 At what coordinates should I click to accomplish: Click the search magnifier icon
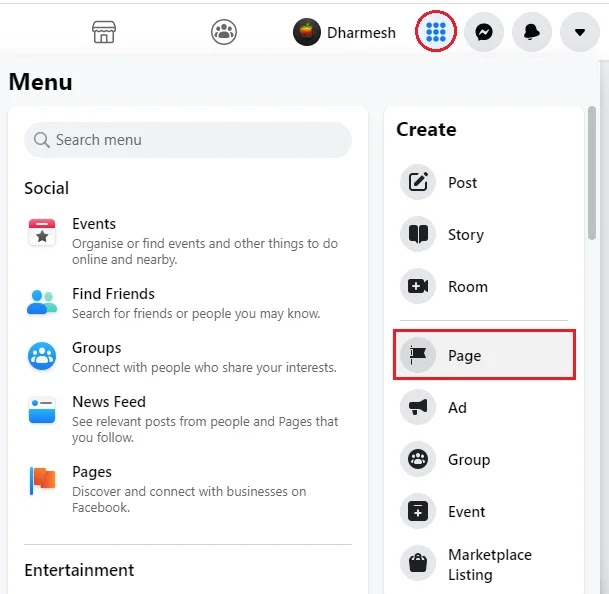pos(42,140)
